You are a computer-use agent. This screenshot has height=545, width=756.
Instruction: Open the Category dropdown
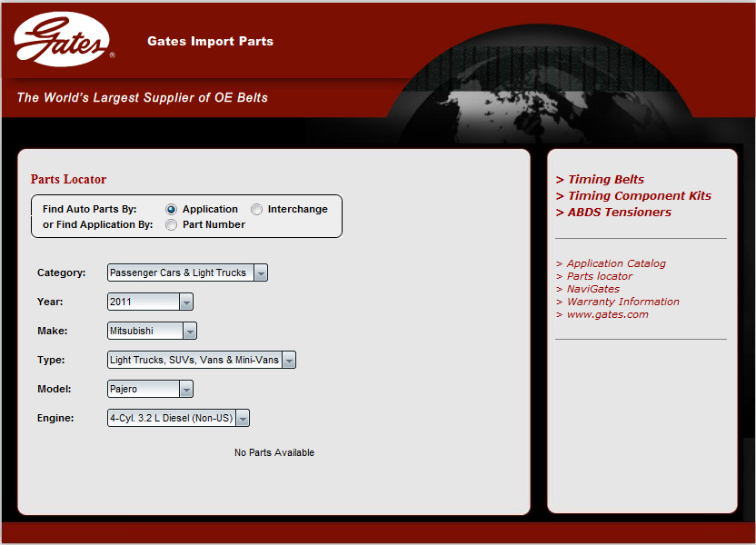click(x=187, y=272)
